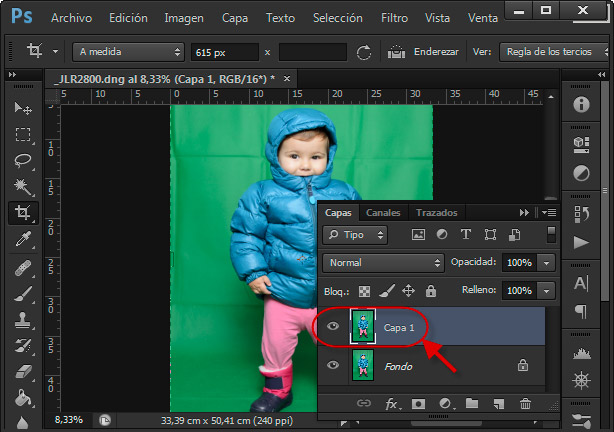
Task: Open the Info panel icon
Action: (581, 105)
